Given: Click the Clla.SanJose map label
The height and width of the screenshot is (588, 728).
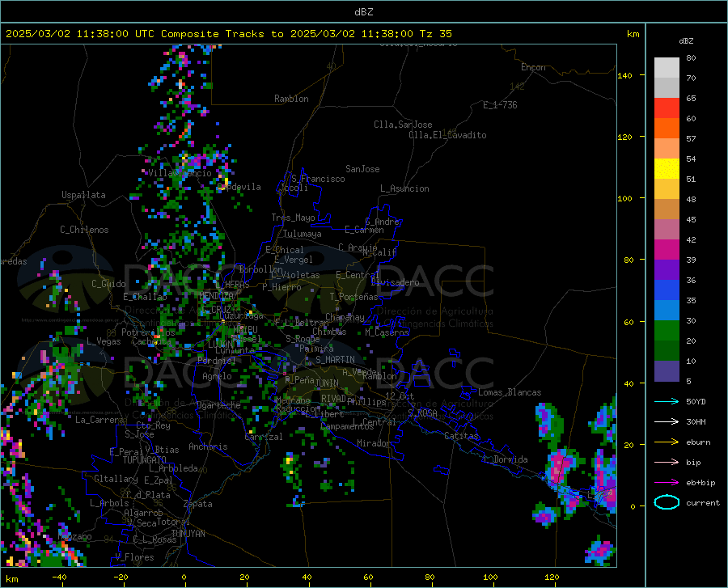Looking at the screenshot, I should (403, 125).
